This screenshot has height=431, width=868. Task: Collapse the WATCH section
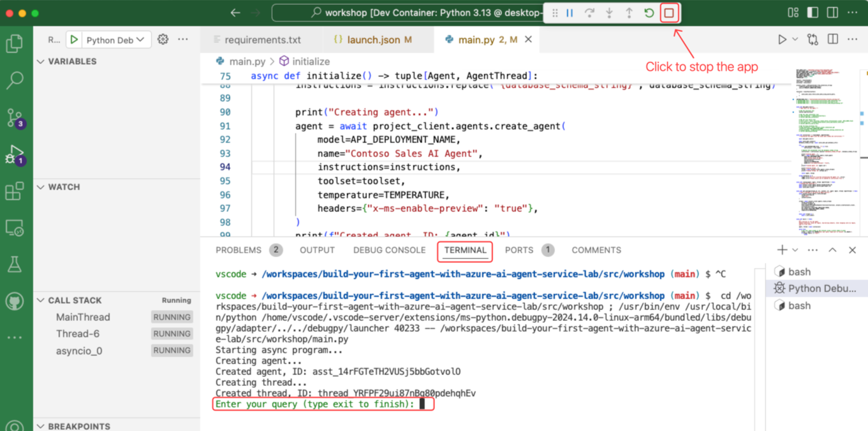pyautogui.click(x=41, y=187)
